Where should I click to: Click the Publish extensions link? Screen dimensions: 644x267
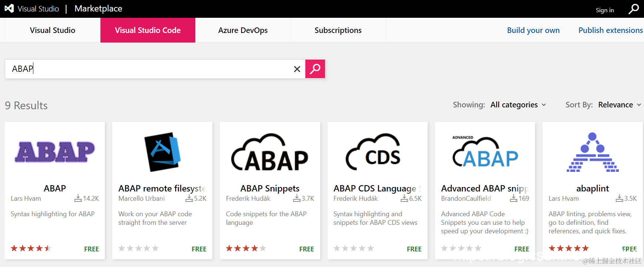click(611, 30)
